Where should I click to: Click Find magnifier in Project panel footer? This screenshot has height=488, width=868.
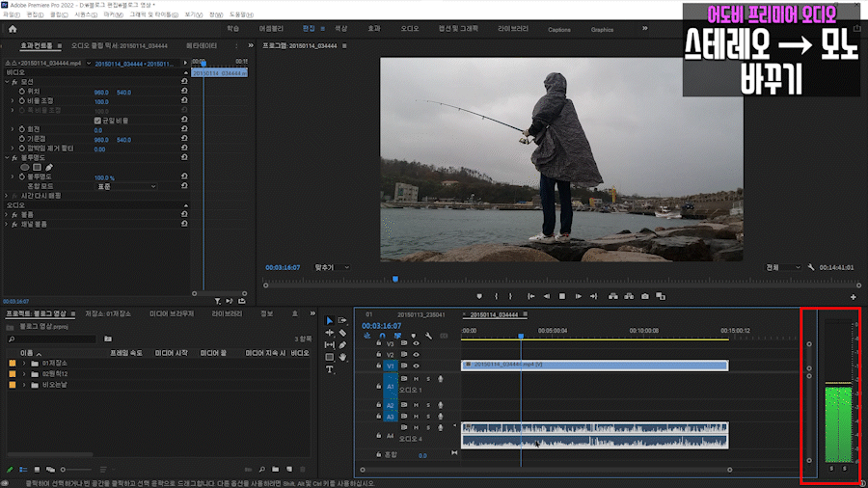click(261, 469)
